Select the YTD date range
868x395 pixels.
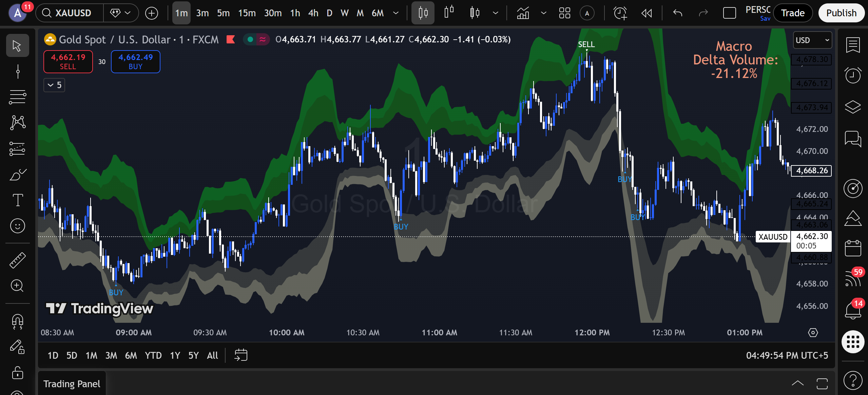[153, 355]
